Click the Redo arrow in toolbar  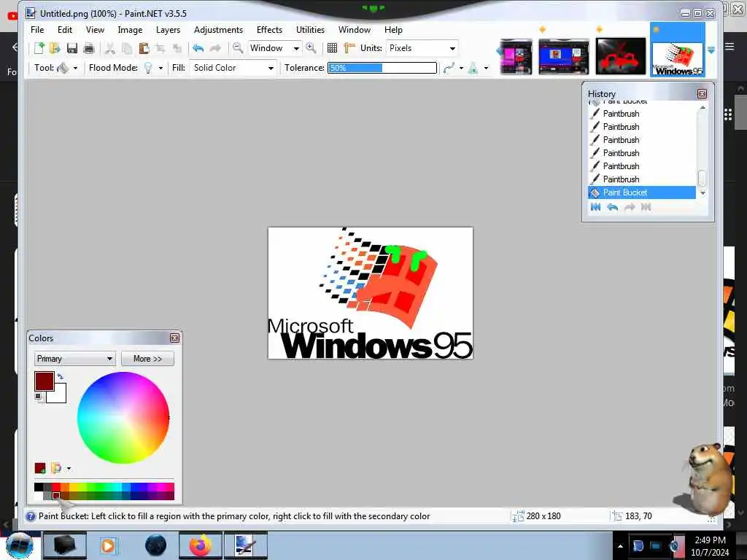tap(215, 48)
